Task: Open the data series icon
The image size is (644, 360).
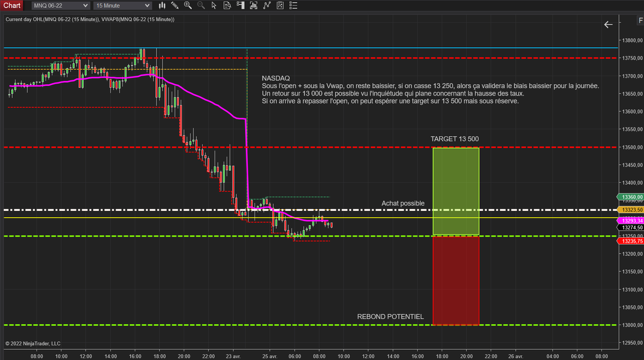Action: 280,5
